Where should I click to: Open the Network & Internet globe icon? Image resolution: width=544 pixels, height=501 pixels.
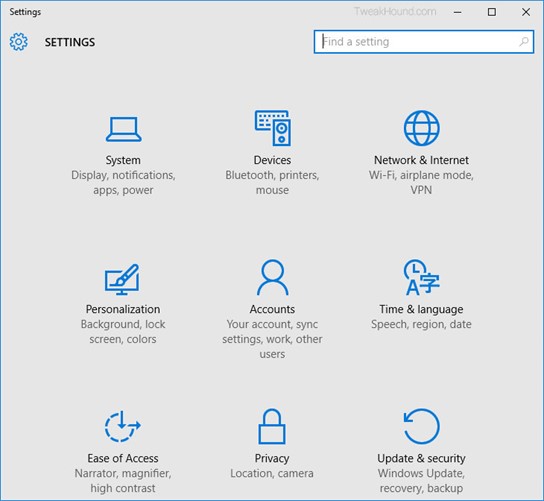point(422,128)
